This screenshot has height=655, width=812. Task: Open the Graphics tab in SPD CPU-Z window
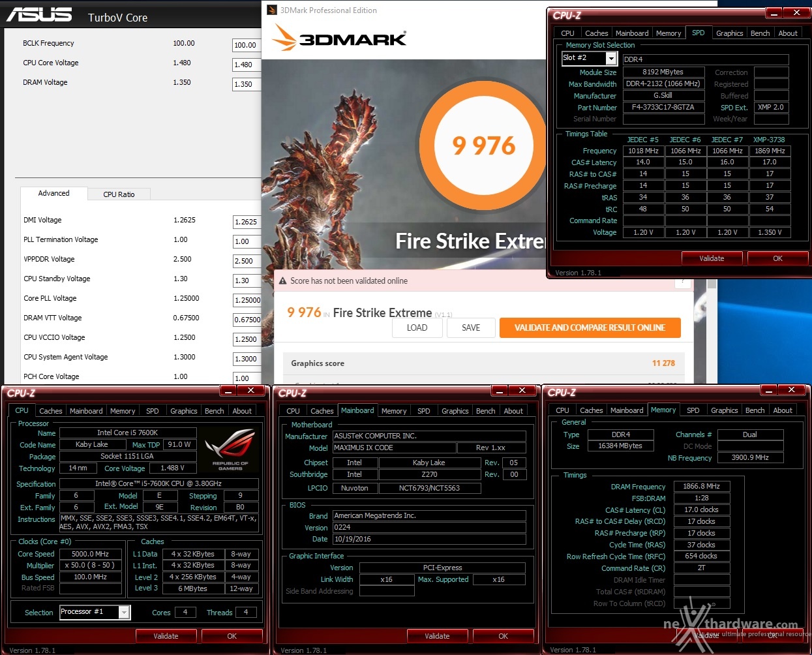click(729, 33)
